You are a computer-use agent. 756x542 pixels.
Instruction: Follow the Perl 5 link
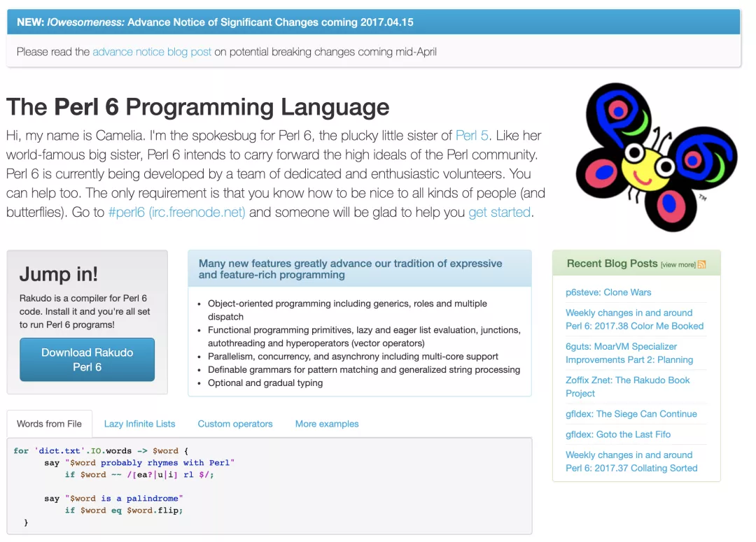tap(472, 136)
